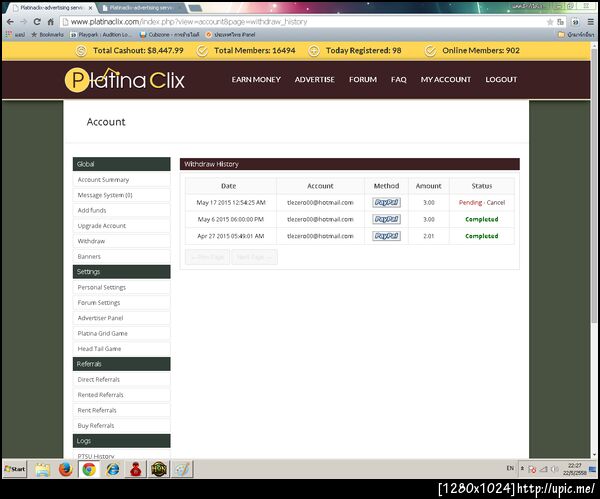Image resolution: width=600 pixels, height=499 pixels.
Task: Open Buy Referrals page
Action: 121,426
